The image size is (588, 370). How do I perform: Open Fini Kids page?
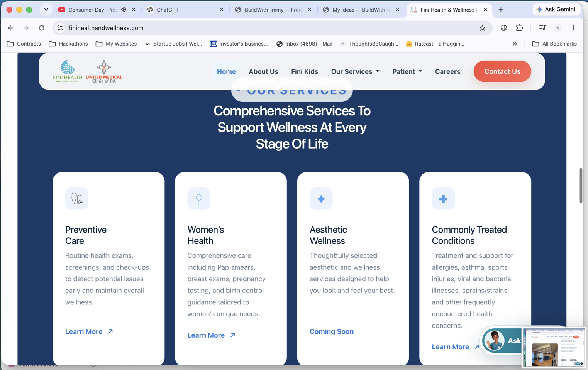pos(305,71)
